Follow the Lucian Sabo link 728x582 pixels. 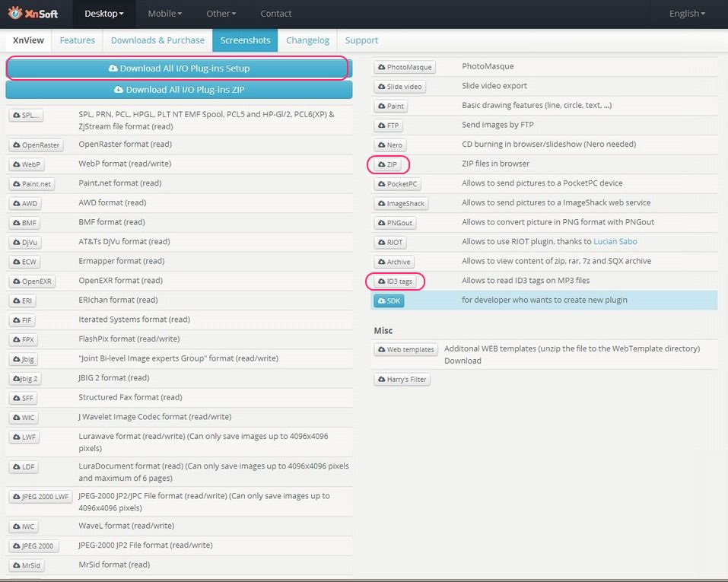pyautogui.click(x=615, y=241)
